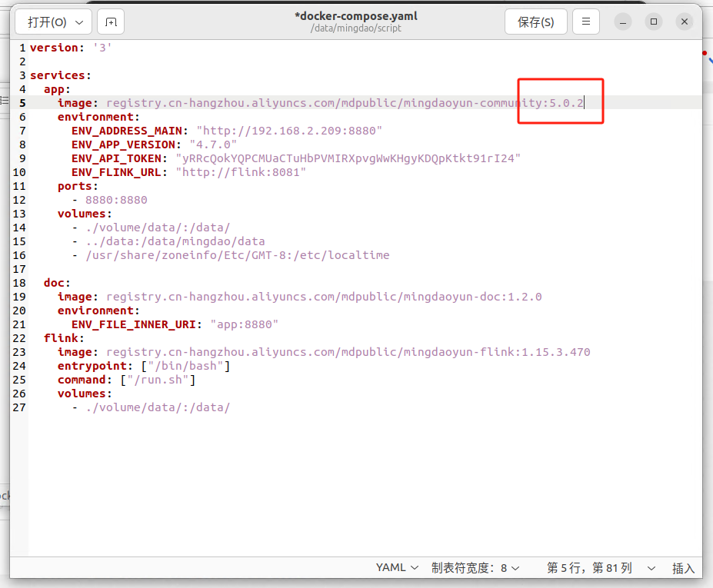
Task: Click the /data/mingdao/script path subtitle
Action: (356, 28)
